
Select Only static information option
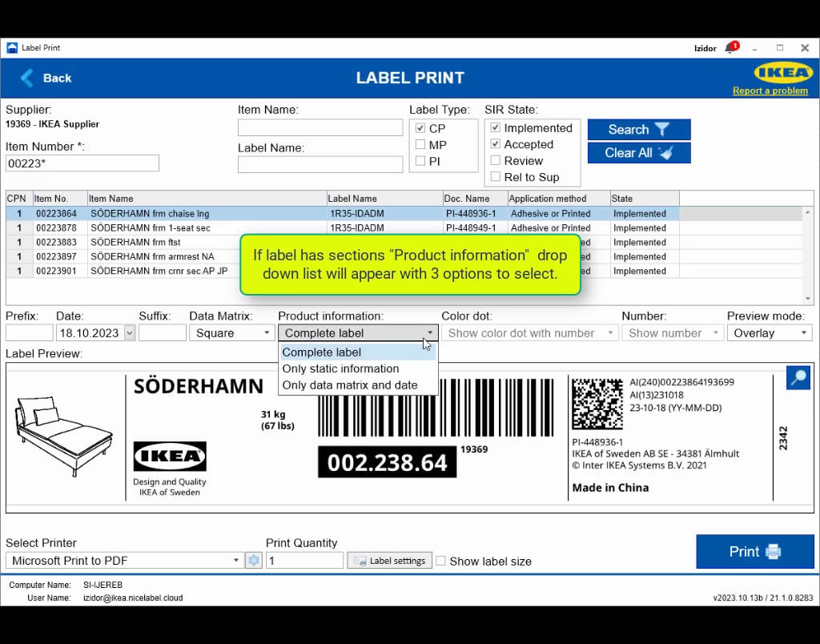pos(358,368)
